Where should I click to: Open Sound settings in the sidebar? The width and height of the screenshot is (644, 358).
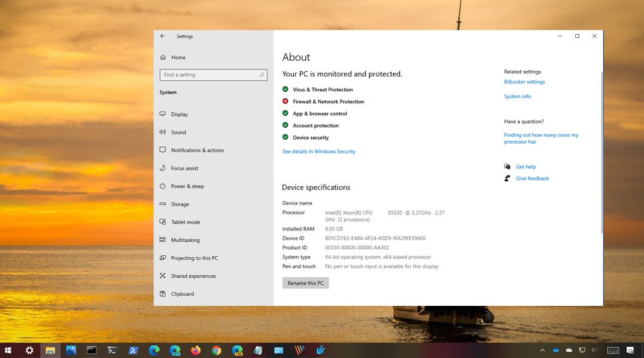tap(178, 132)
